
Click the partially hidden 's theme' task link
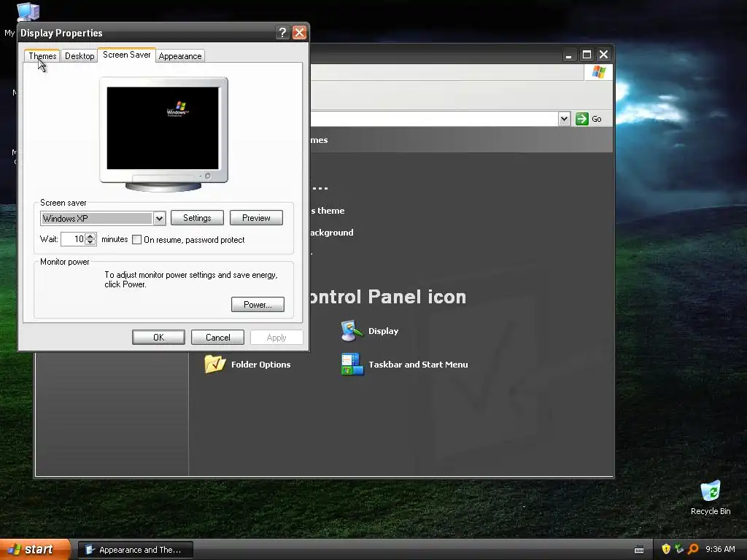328,211
